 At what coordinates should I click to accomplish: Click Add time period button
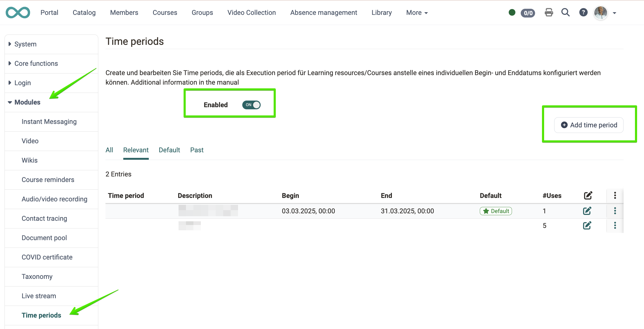click(589, 125)
